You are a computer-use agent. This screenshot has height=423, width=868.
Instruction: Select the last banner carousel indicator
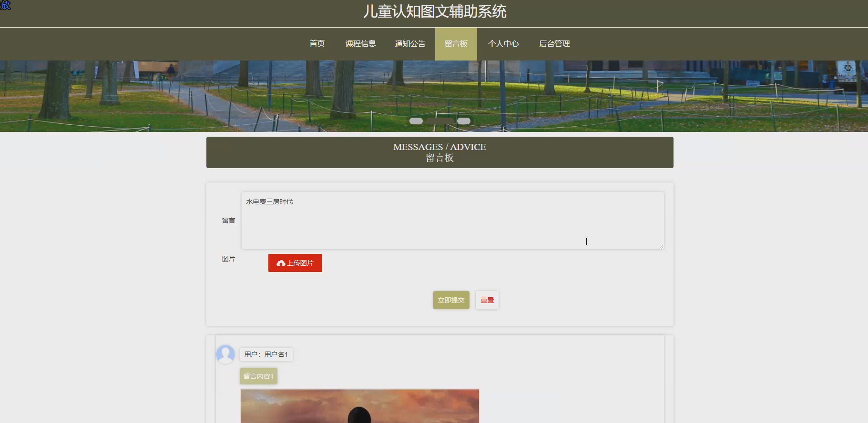pyautogui.click(x=464, y=121)
